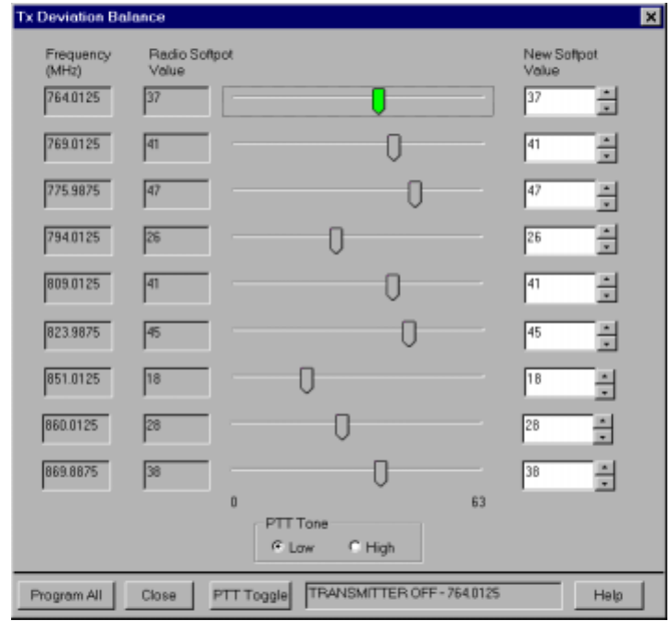This screenshot has height=621, width=672.
Task: Click New Softpot Value field for 769.0125
Action: tap(561, 148)
